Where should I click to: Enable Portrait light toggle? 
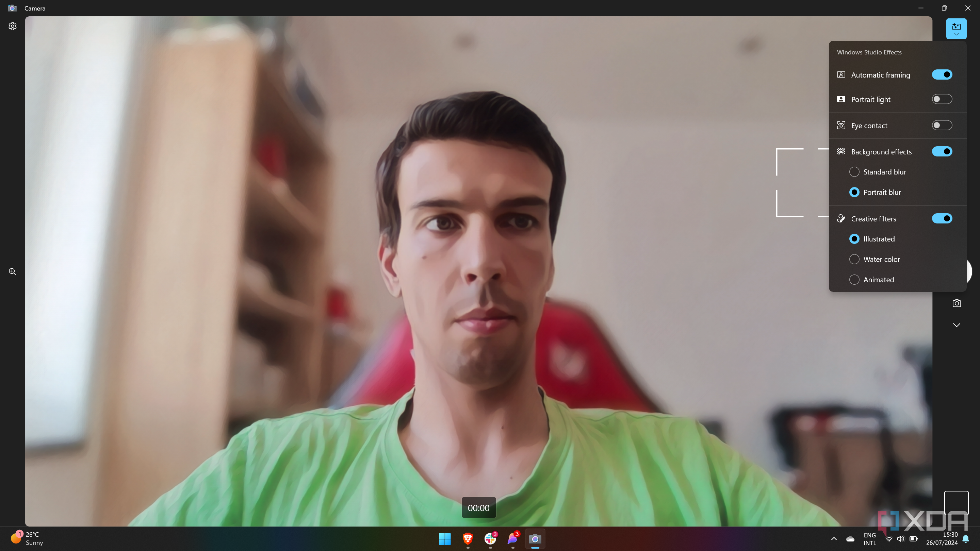942,99
